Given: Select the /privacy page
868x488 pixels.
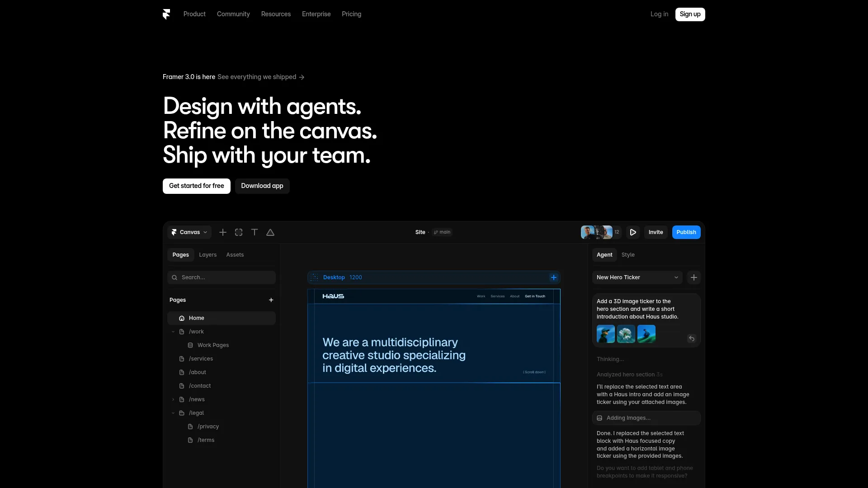Looking at the screenshot, I should [208, 427].
